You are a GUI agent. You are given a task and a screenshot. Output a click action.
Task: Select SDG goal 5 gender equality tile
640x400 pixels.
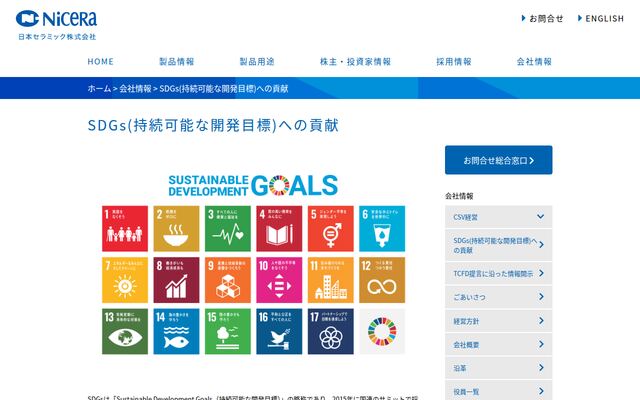click(x=331, y=229)
